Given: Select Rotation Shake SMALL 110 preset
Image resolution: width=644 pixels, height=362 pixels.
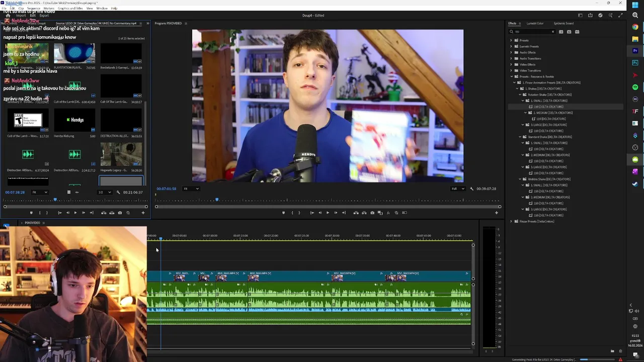Looking at the screenshot, I should (x=548, y=107).
